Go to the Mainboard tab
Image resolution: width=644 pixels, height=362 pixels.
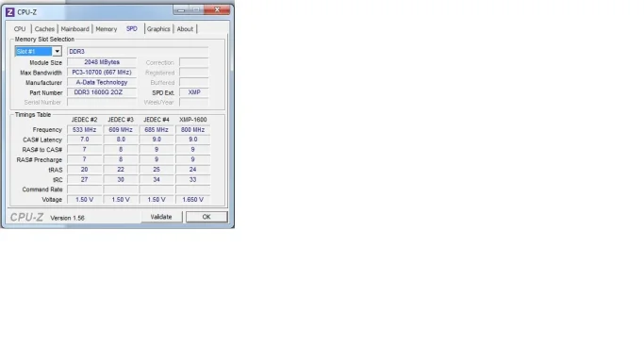(x=75, y=29)
